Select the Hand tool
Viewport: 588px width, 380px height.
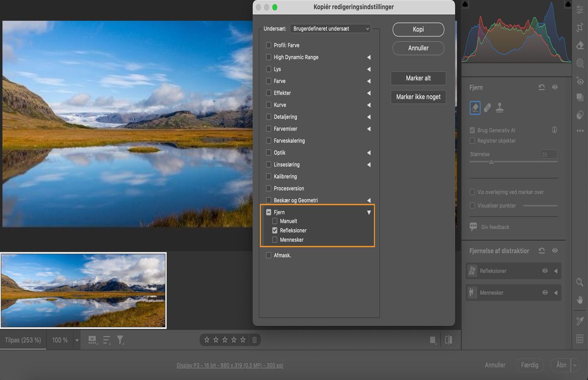point(580,300)
